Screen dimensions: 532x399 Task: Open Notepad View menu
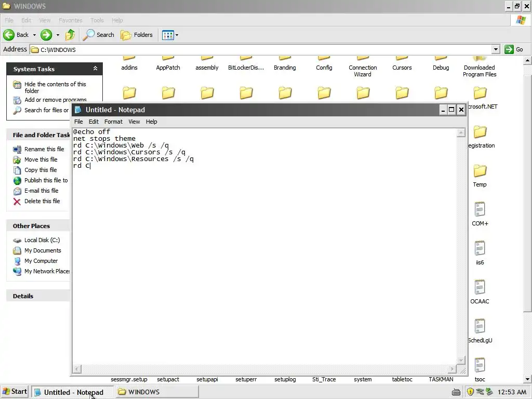(134, 122)
